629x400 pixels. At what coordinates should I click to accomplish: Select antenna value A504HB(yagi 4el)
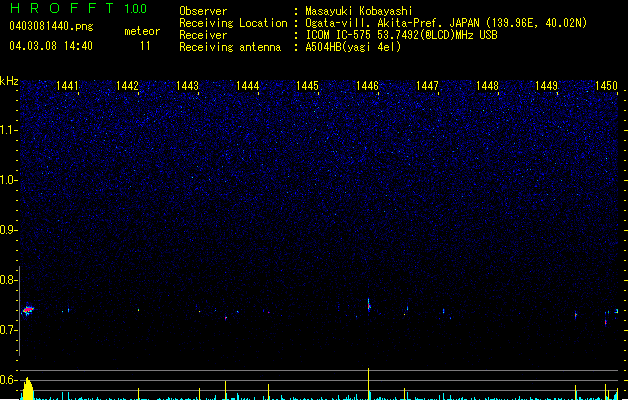353,47
